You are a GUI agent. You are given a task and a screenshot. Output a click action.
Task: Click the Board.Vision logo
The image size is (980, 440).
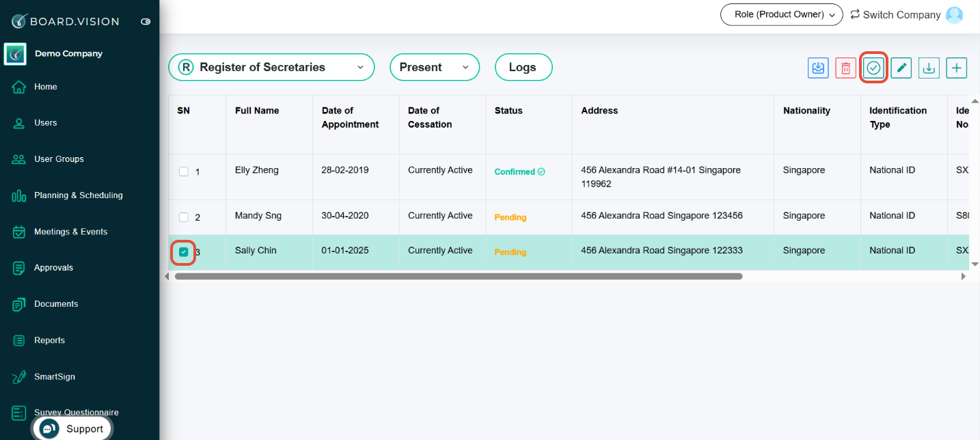pos(66,21)
